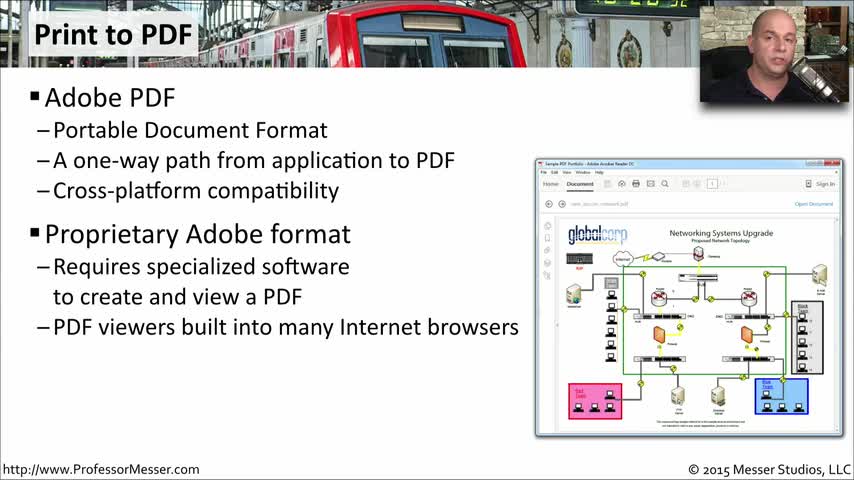Select the Document tab
Viewport: 854px width, 480px height.
tap(580, 184)
